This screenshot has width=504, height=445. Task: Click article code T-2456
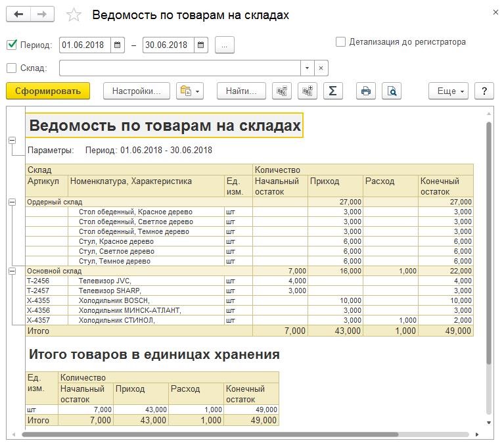click(38, 281)
